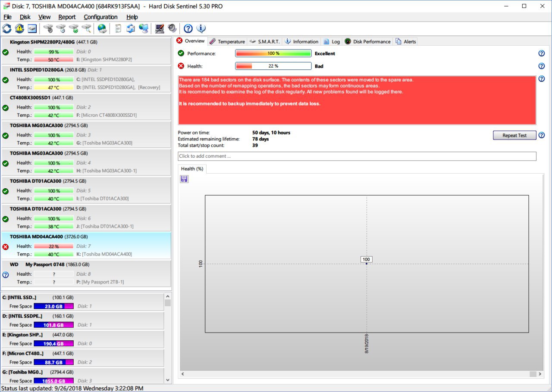This screenshot has height=392, width=552.
Task: Select the Health (%) graph tab
Action: [192, 169]
